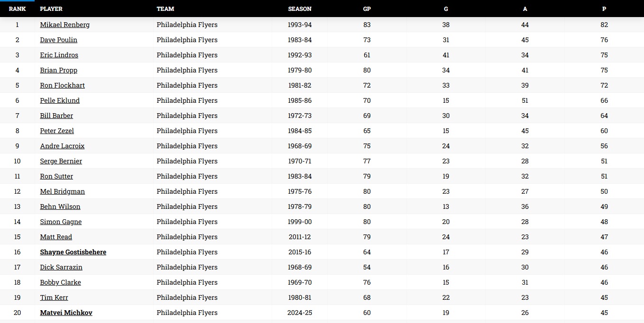Open Matvei Michkov's player page
Screen dimensions: 644x323
click(x=66, y=313)
